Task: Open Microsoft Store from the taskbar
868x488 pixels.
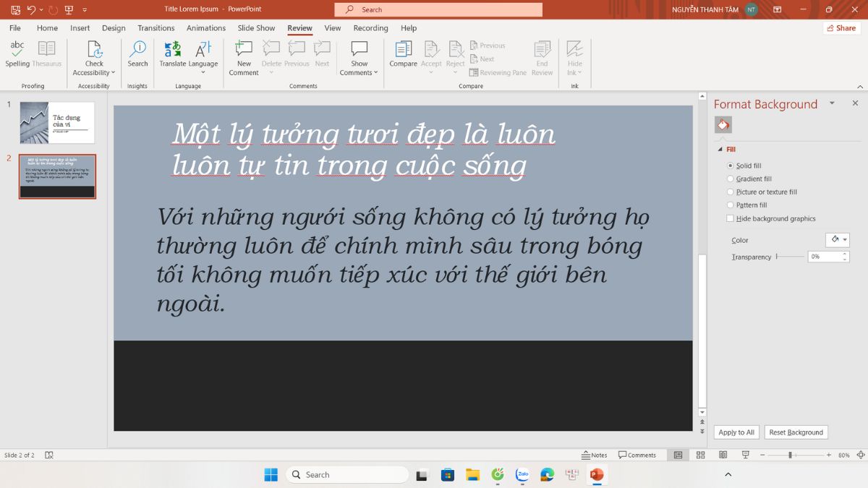Action: tap(448, 474)
